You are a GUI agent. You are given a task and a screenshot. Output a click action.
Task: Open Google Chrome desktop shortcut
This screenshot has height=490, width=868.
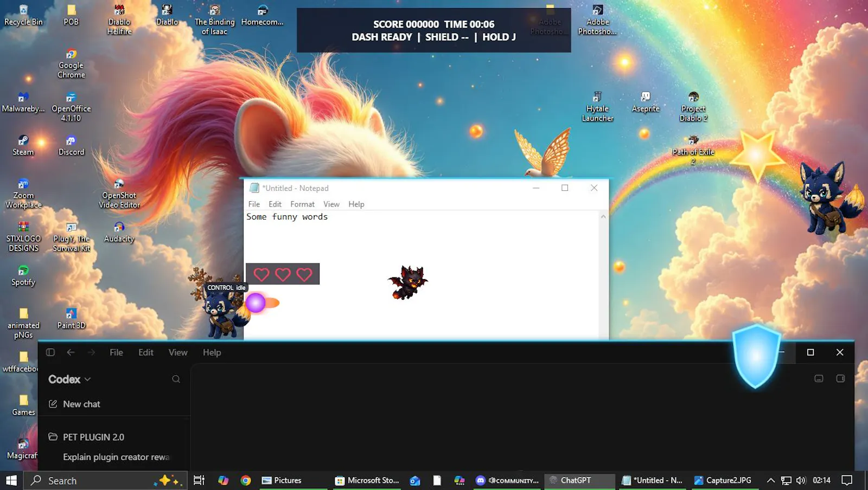click(71, 63)
